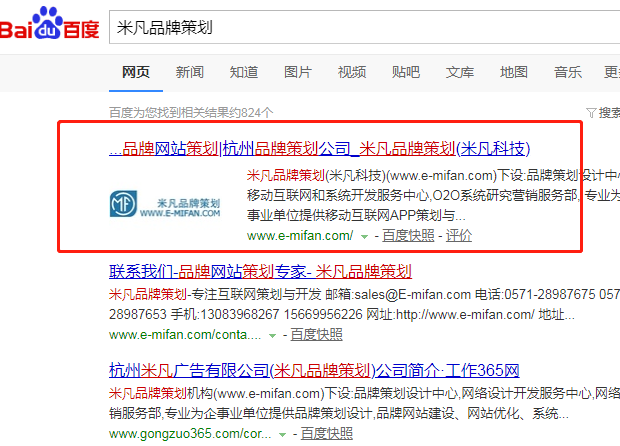Click the 米凡品牌策划 logo thumbnail
The width and height of the screenshot is (620, 446).
pyautogui.click(x=165, y=204)
